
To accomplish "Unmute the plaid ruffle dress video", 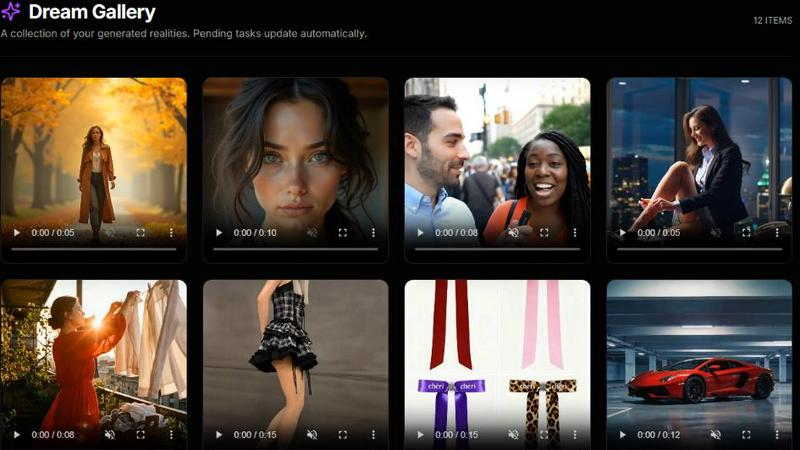I will click(312, 435).
